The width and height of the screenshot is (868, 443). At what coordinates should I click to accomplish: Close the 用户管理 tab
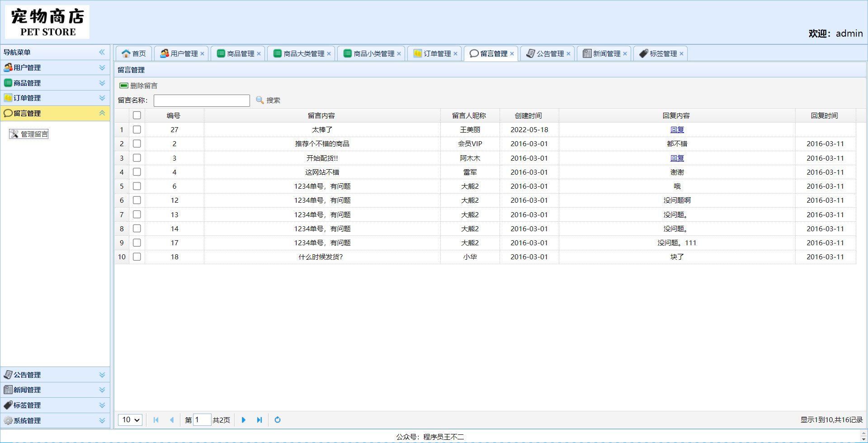tap(202, 54)
